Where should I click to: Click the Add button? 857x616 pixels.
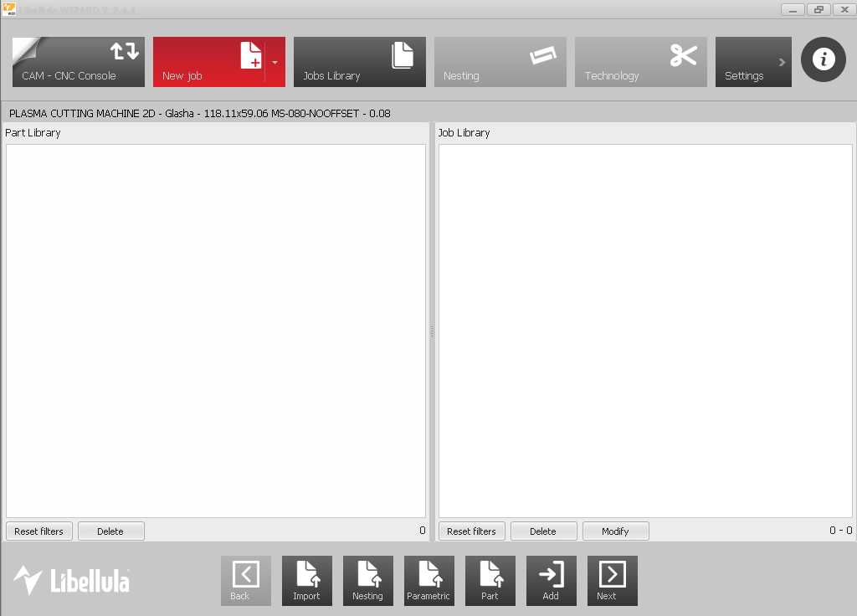[551, 580]
